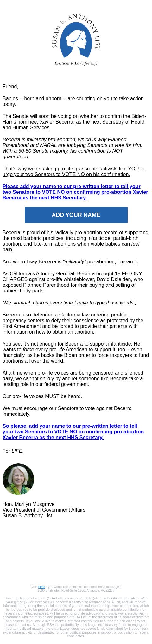Open the first 'Please add your name' link
The width and height of the screenshot is (152, 644).
tap(75, 192)
